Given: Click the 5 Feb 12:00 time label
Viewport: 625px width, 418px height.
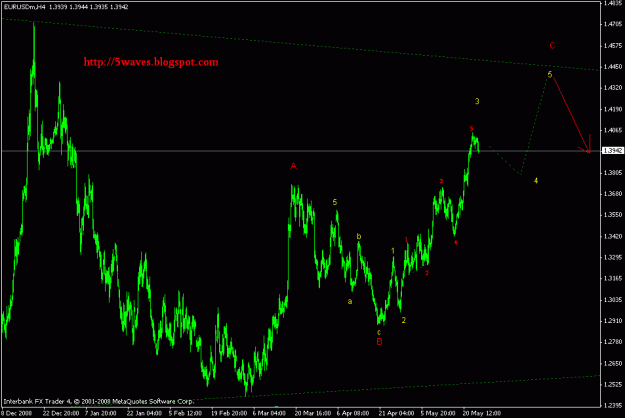Looking at the screenshot, I should point(184,413).
